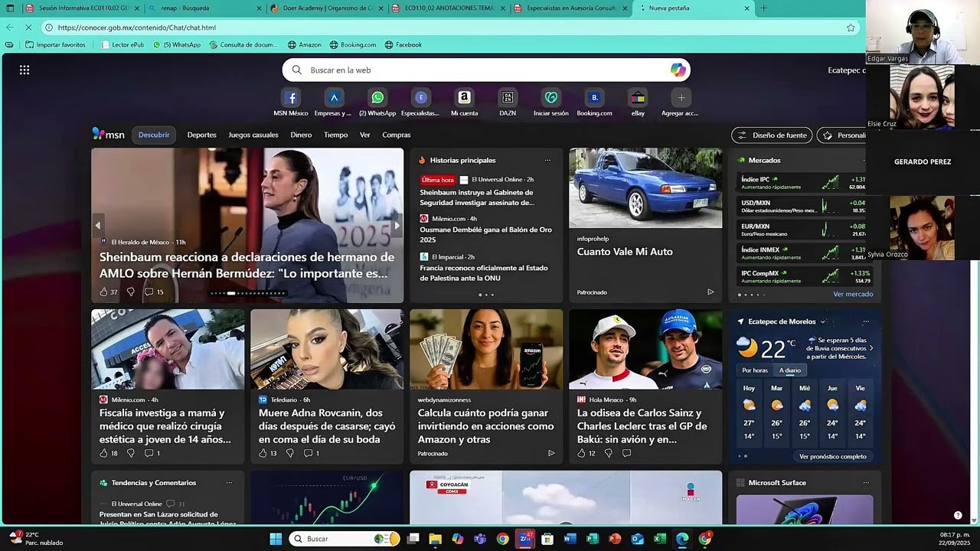This screenshot has height=551, width=980.
Task: Open the Tiempo tab
Action: click(335, 135)
